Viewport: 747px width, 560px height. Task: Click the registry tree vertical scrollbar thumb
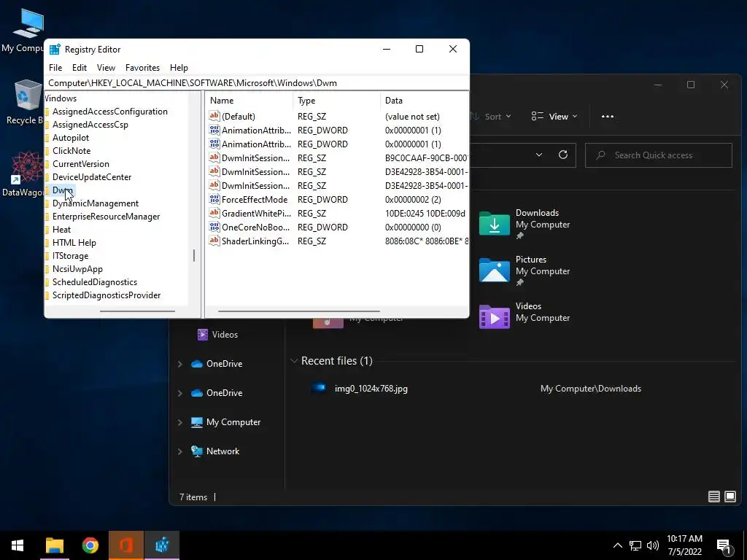[x=194, y=255]
